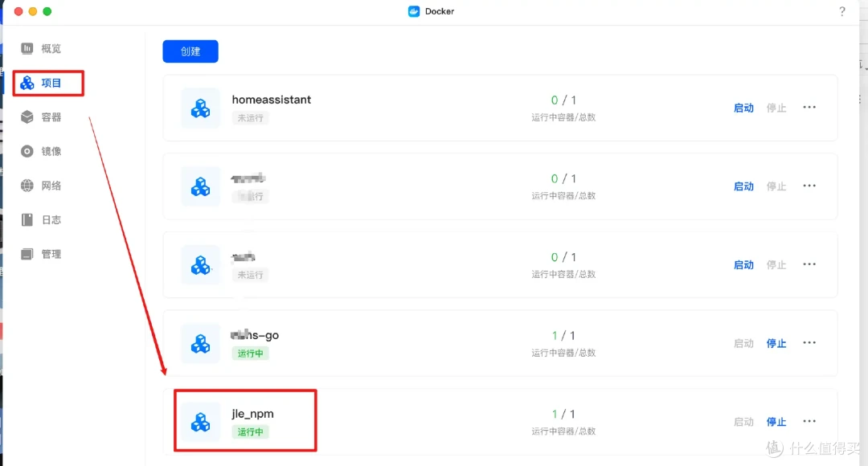
Task: Click the 管理 management sidebar icon
Action: 27,254
